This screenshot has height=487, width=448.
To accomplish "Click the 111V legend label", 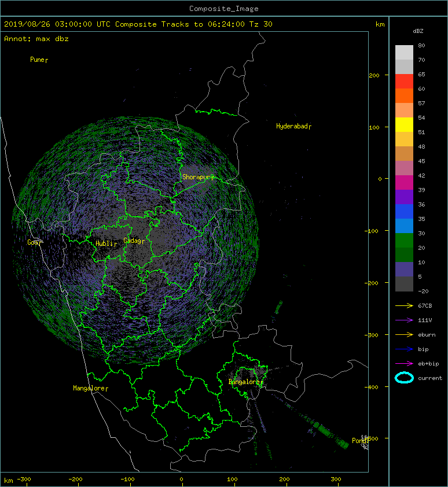I will click(425, 320).
